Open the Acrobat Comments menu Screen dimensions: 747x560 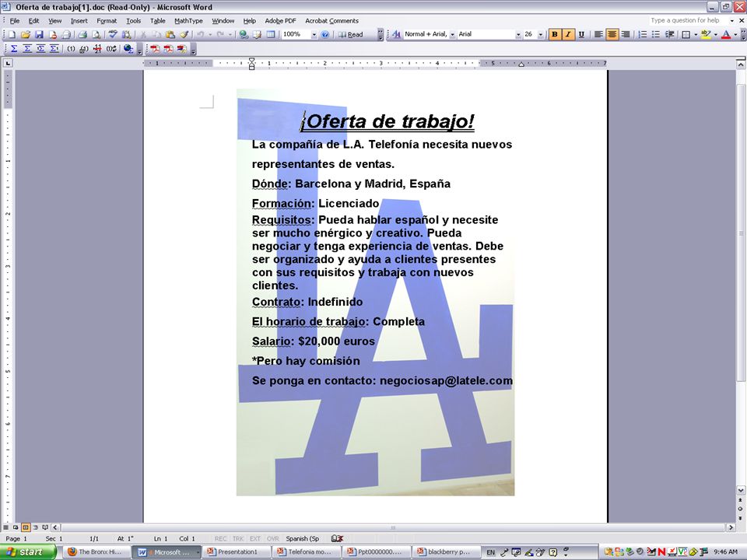(331, 21)
